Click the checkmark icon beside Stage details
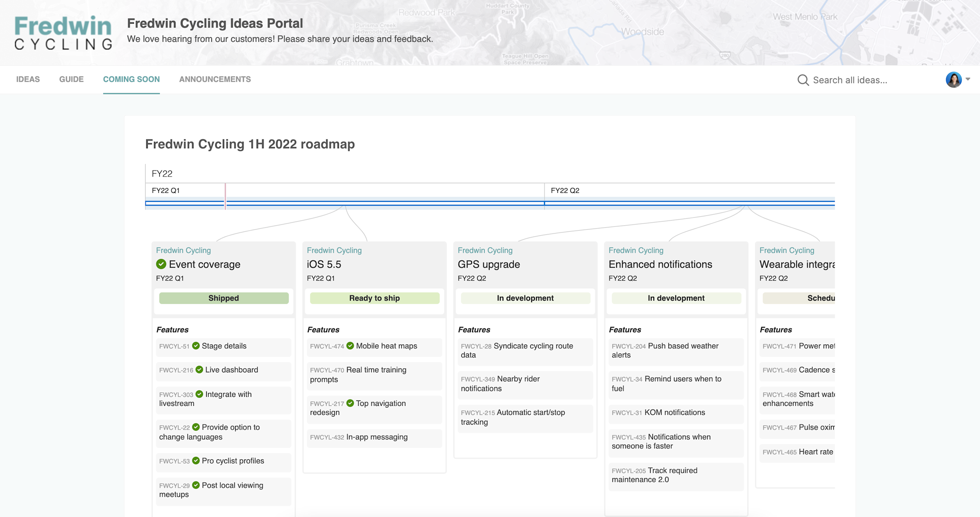980x517 pixels. [x=196, y=346]
